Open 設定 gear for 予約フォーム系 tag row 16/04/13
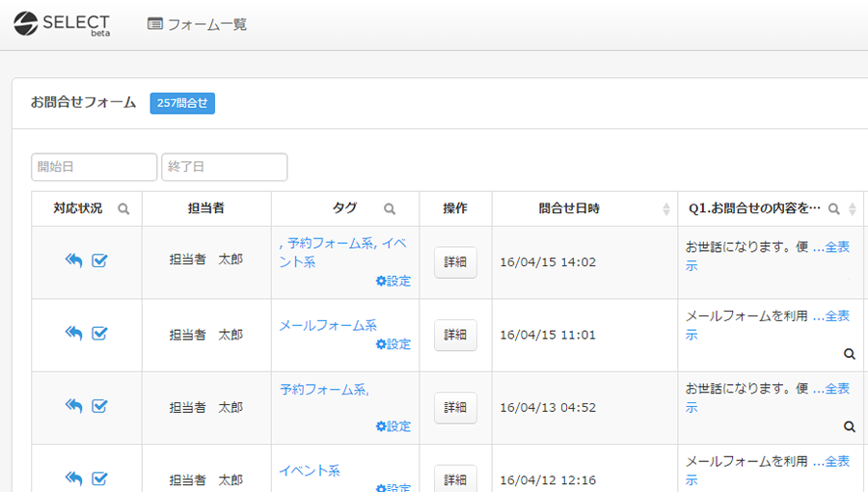 [x=393, y=426]
